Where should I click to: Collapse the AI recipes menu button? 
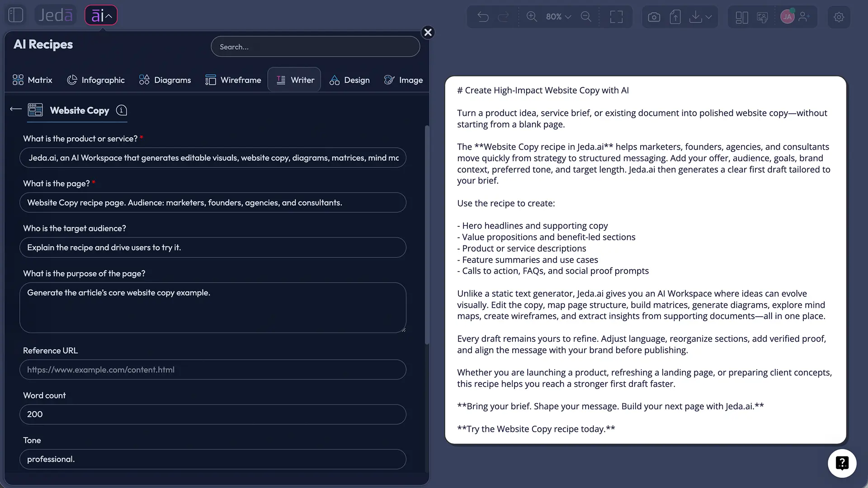(x=101, y=15)
